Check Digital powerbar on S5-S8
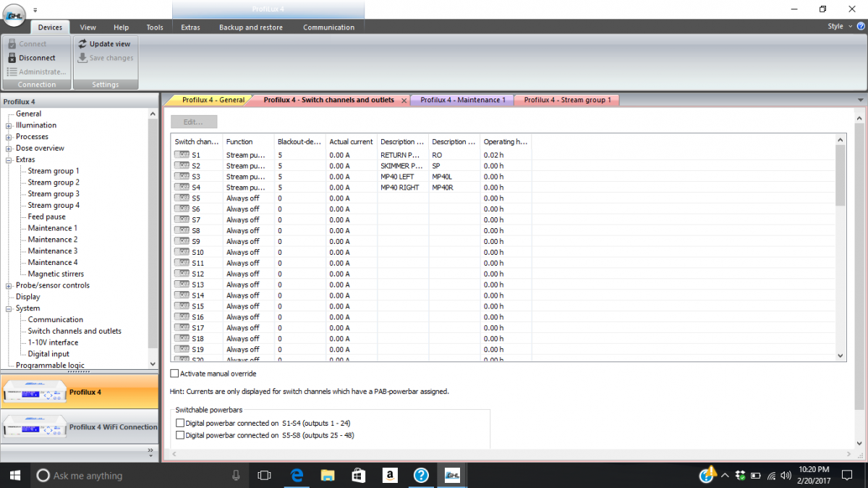The height and width of the screenshot is (488, 868). tap(181, 435)
